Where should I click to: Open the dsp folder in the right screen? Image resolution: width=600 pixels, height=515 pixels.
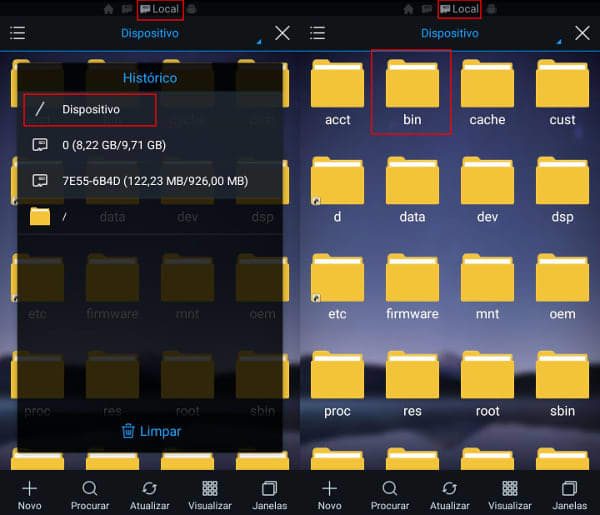[x=562, y=190]
